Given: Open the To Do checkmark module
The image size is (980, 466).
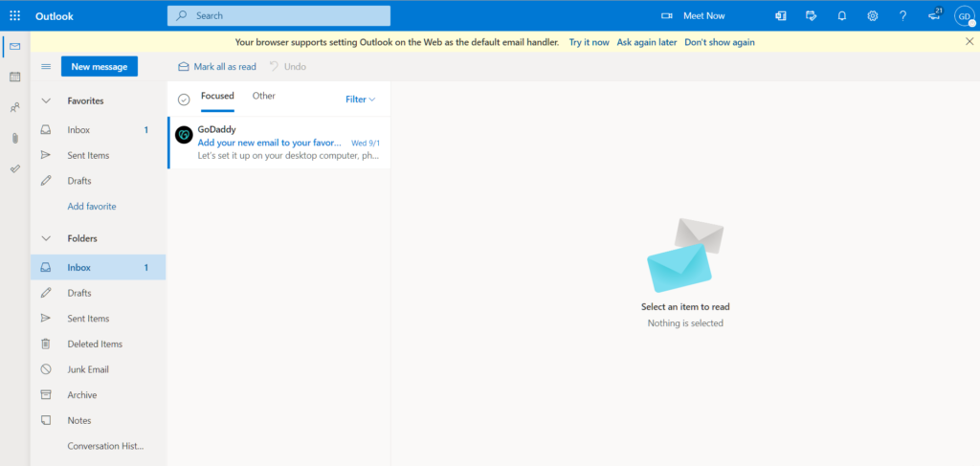Looking at the screenshot, I should [15, 168].
